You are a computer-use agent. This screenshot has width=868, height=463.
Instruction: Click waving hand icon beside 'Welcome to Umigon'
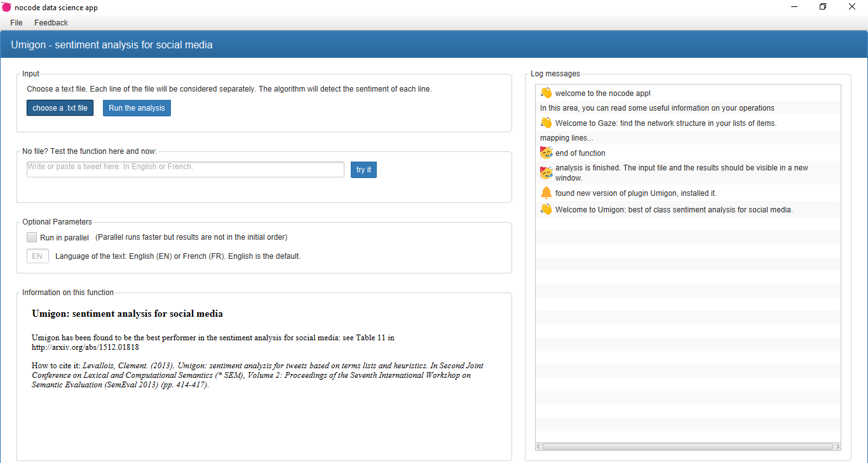(546, 209)
